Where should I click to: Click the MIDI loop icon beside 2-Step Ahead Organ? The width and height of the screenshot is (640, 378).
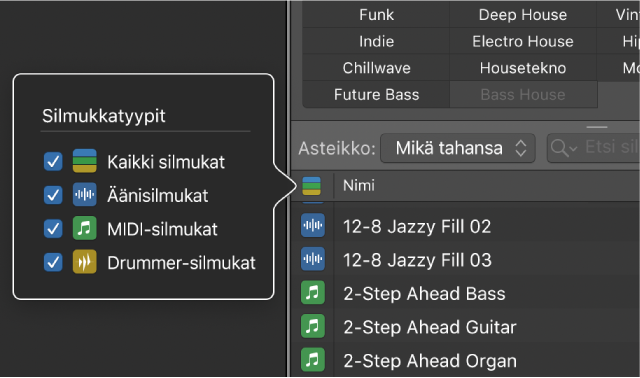coord(313,359)
